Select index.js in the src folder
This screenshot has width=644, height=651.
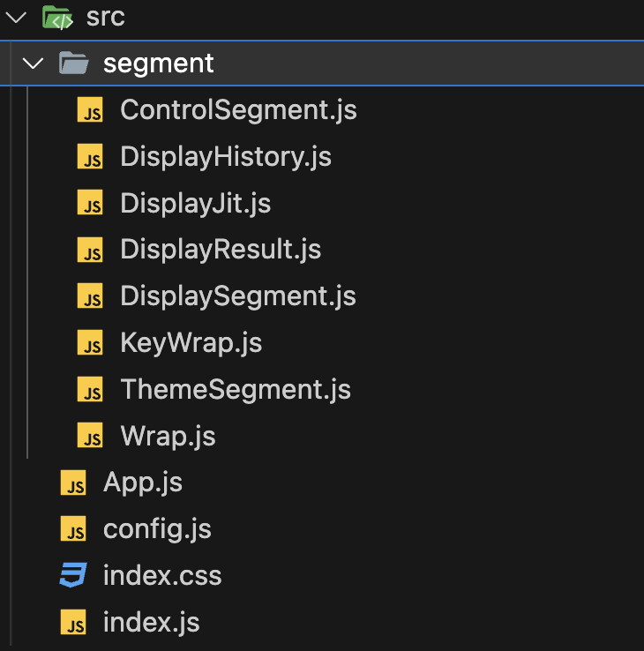point(152,623)
